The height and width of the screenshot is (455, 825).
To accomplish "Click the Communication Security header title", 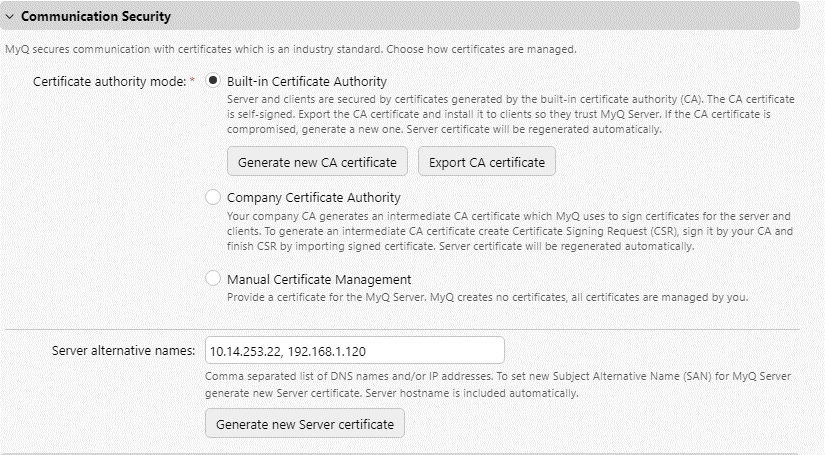I will click(x=95, y=17).
